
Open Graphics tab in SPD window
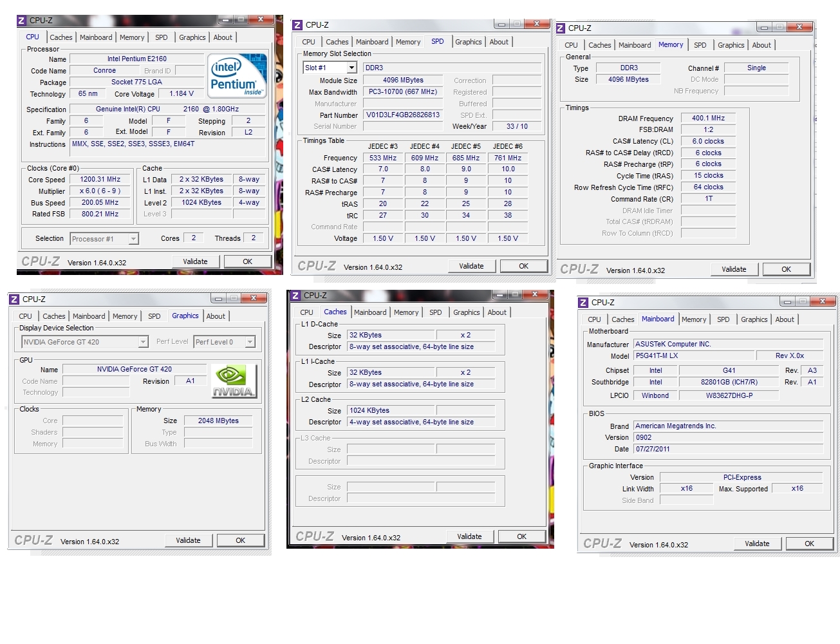469,42
